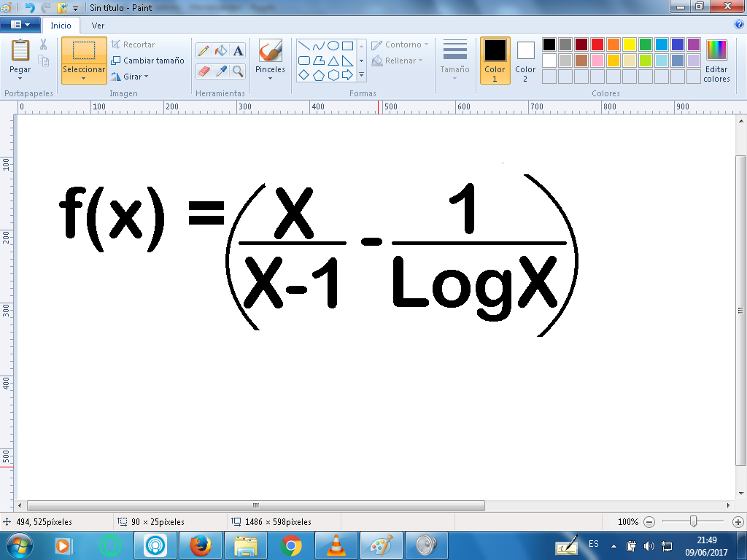Open Firefox from the taskbar
The width and height of the screenshot is (747, 560).
click(x=200, y=545)
